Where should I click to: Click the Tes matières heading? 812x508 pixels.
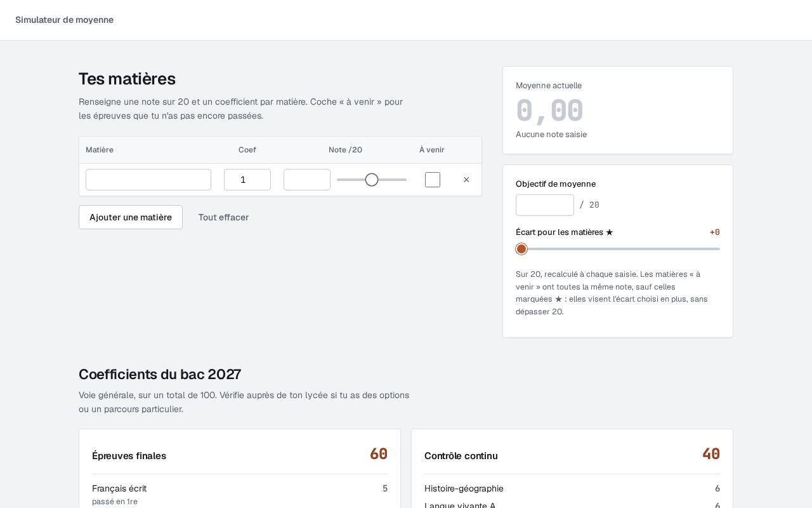127,79
